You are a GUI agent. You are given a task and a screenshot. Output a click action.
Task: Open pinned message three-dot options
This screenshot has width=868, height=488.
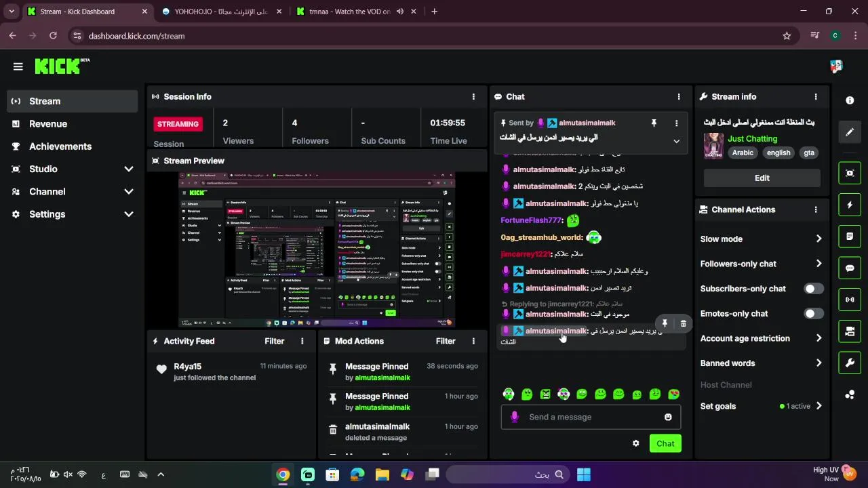coord(676,123)
